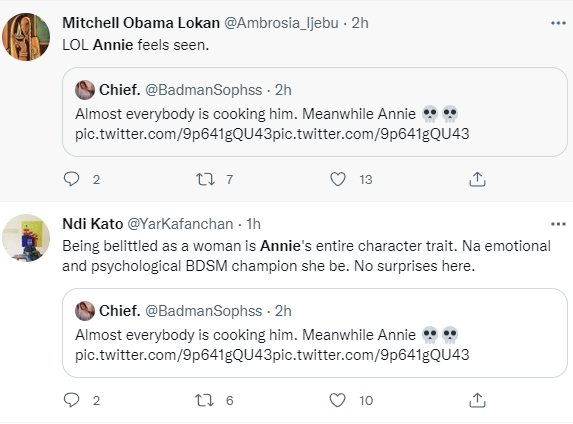
Task: Visit the @YarKafanchan handle
Action: click(180, 224)
